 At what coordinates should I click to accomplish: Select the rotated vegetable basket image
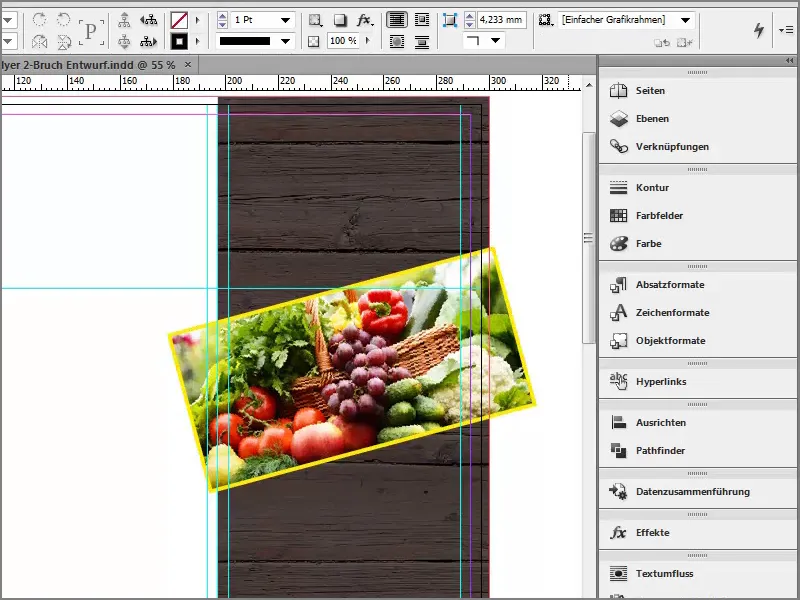click(352, 370)
